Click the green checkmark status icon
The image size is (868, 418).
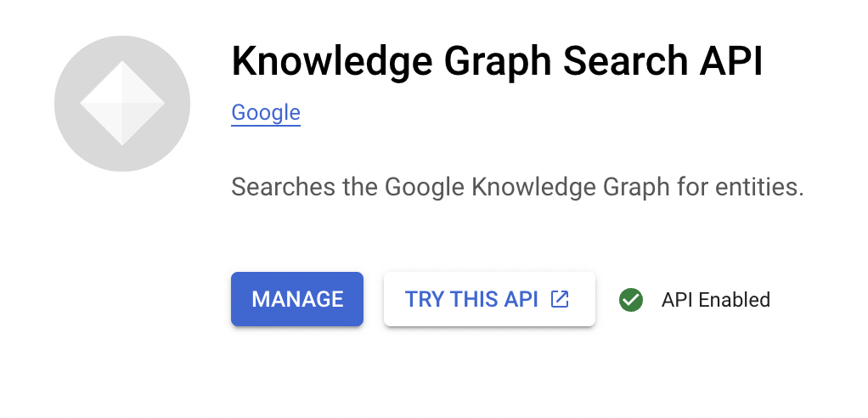click(x=630, y=300)
